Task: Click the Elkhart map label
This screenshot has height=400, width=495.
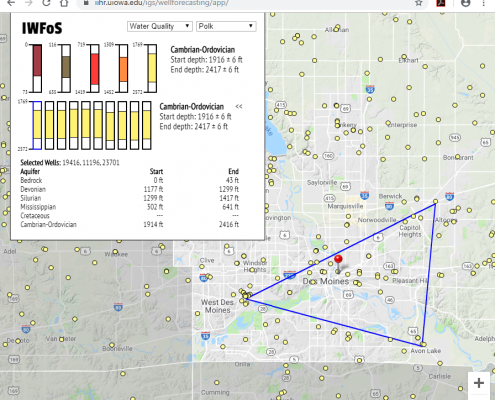Action: point(409,60)
